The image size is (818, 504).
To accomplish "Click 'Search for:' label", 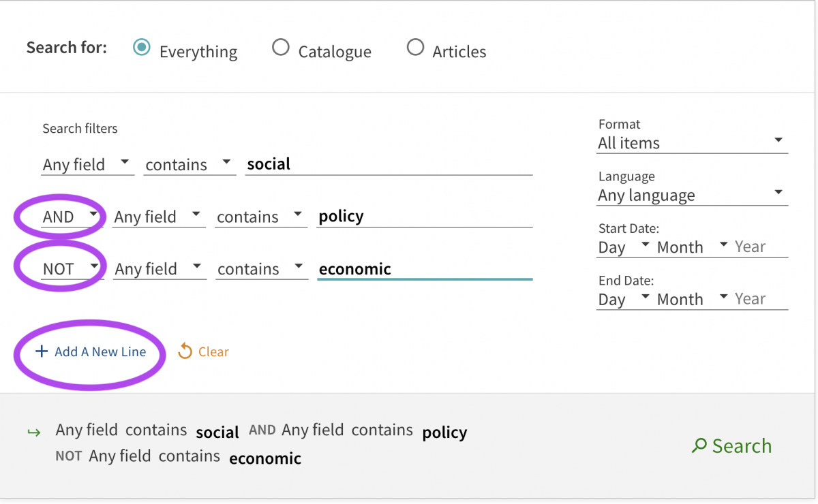I will (67, 48).
